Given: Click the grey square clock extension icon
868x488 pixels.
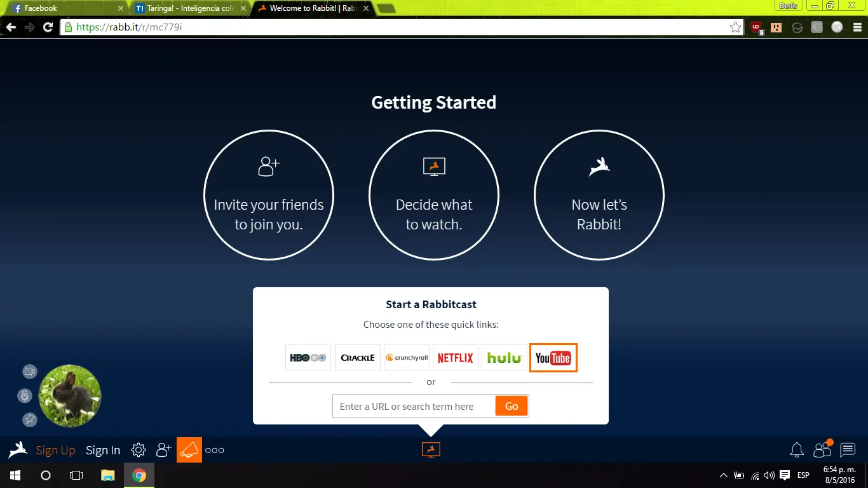Looking at the screenshot, I should [817, 27].
